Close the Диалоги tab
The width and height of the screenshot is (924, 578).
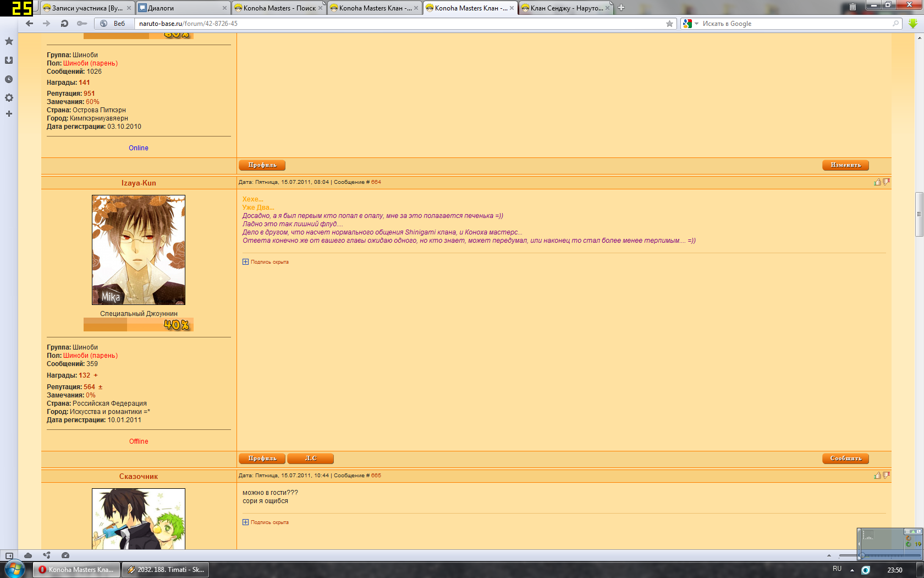[x=224, y=8]
